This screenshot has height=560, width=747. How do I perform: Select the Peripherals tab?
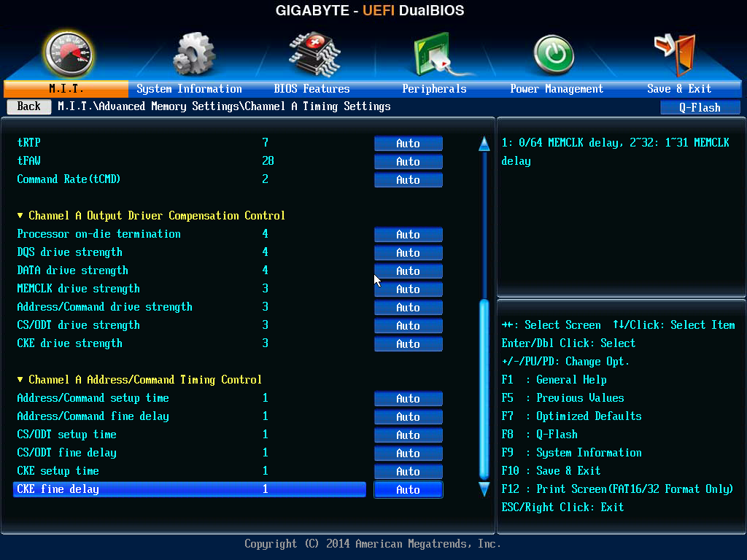pyautogui.click(x=434, y=88)
